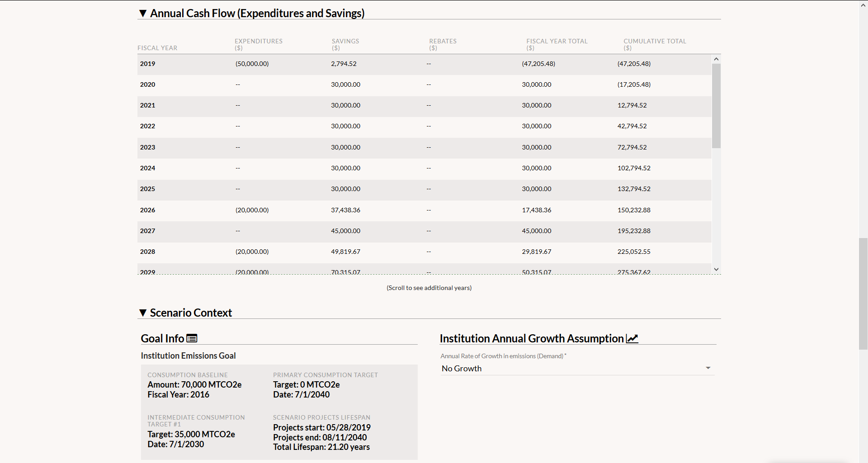Click the cash flow table scrollbar thumb
Screen dimensions: 868x463
pyautogui.click(x=716, y=106)
